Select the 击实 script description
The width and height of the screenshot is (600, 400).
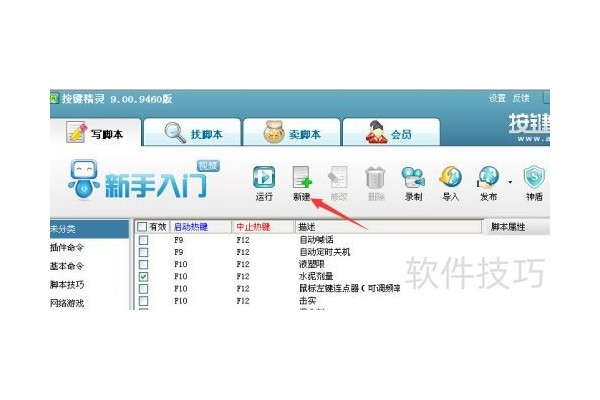coord(308,301)
